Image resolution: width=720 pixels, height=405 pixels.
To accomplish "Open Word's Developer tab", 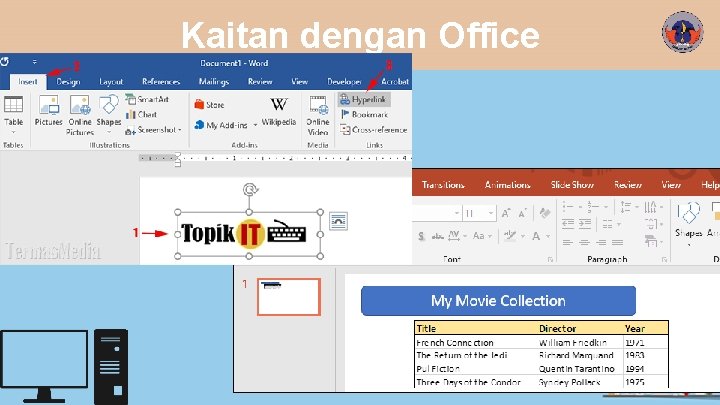I will tap(344, 82).
